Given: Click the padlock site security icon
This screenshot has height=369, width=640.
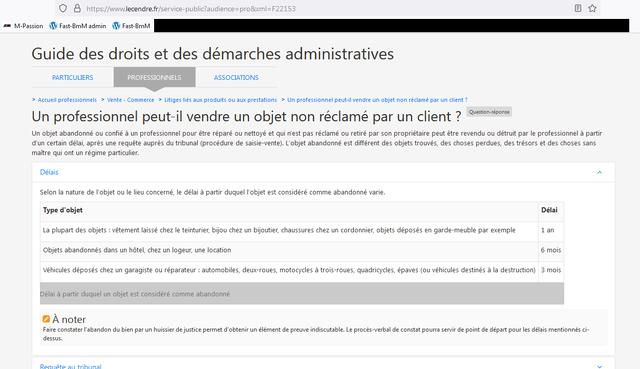Looking at the screenshot, I should tap(77, 8).
